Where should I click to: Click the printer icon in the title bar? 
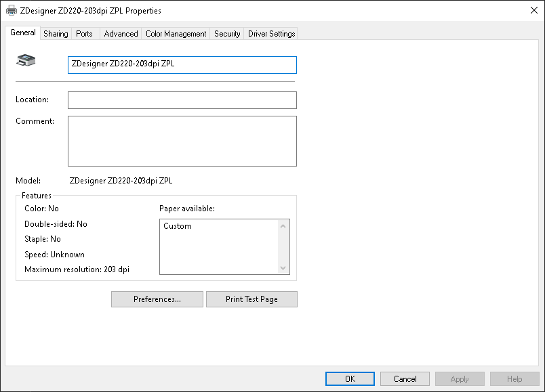tap(9, 10)
